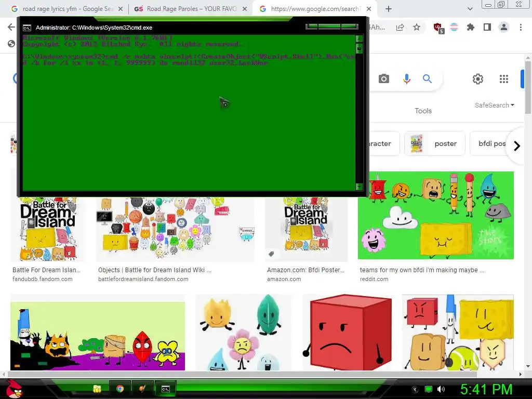Open the Amazon.com Bfdi Poster result
532x399 pixels.
(x=305, y=270)
